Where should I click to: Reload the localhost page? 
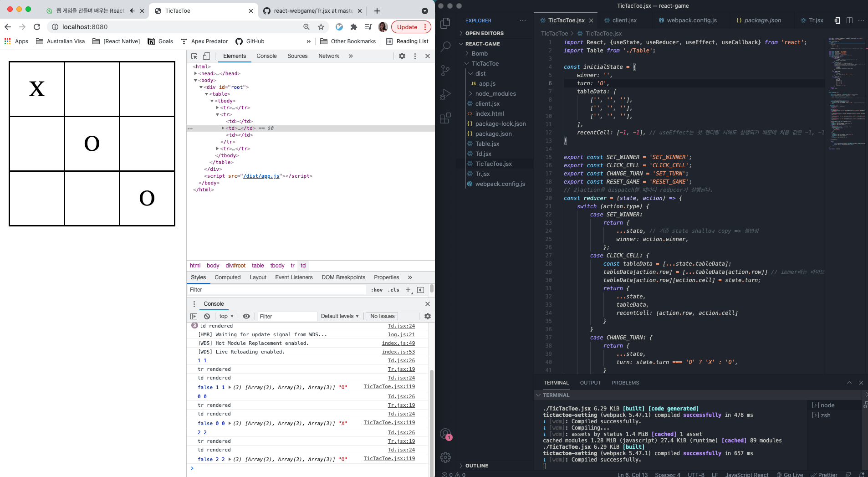tap(37, 27)
